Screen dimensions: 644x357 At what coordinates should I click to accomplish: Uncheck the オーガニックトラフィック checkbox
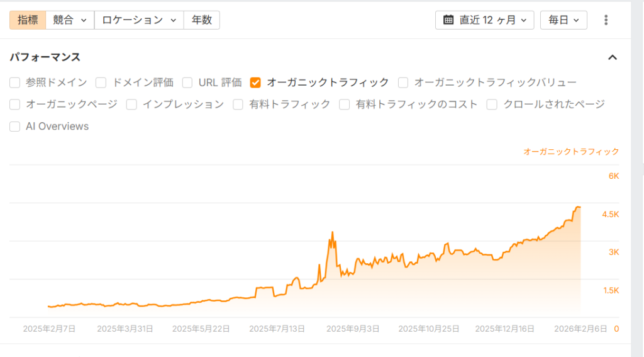click(255, 82)
